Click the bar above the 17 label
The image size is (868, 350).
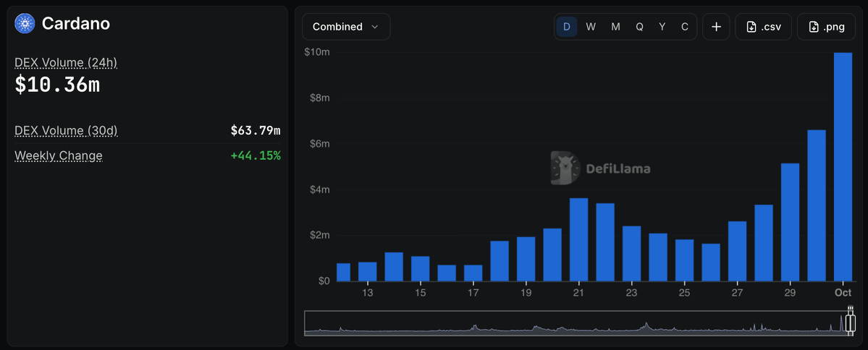[473, 273]
